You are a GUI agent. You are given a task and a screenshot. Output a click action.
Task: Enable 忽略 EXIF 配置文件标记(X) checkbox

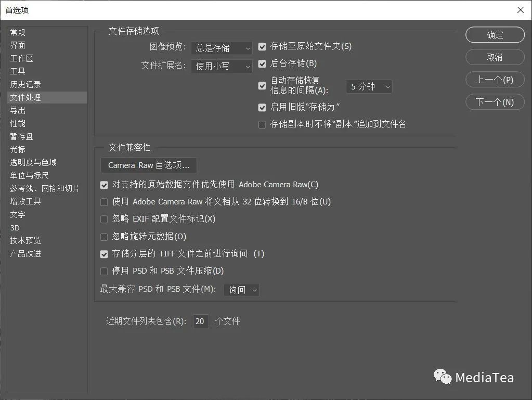pos(104,219)
